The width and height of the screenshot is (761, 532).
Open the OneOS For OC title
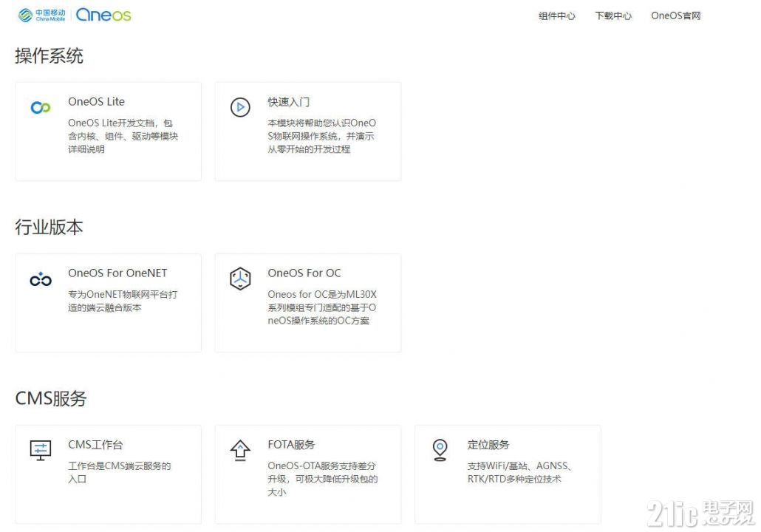tap(304, 273)
